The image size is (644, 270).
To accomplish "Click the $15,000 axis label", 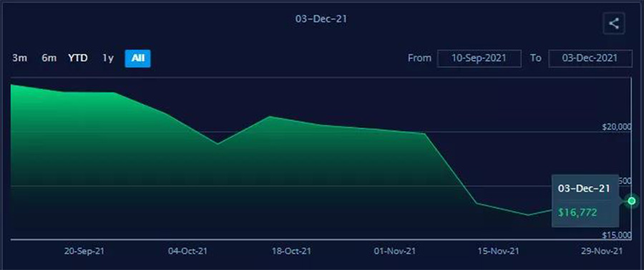I will [x=617, y=236].
